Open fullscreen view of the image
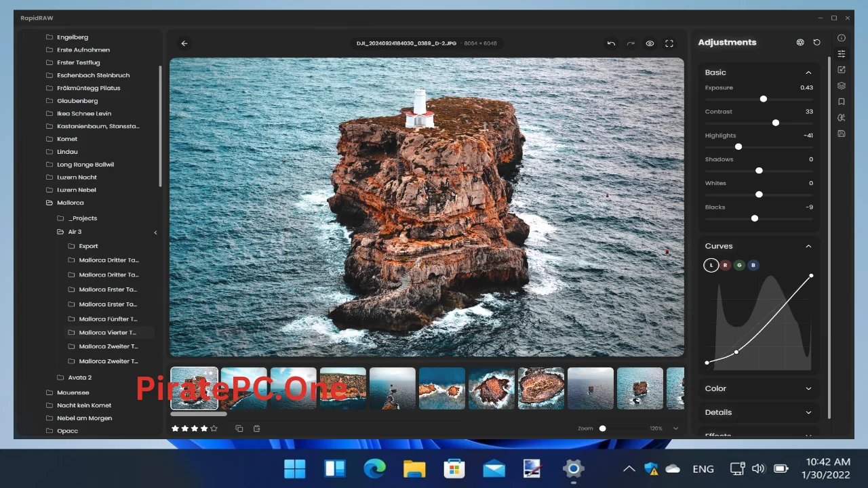Image resolution: width=868 pixels, height=488 pixels. click(669, 43)
